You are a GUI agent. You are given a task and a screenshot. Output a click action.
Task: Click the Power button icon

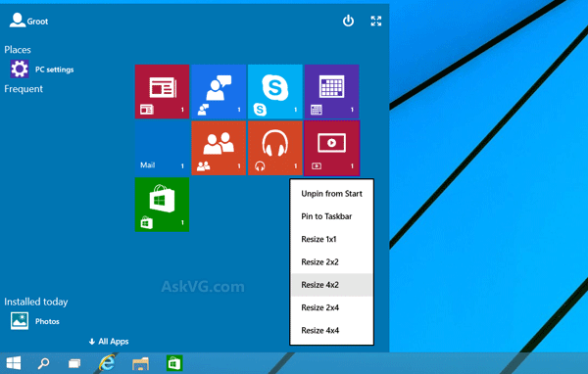click(348, 21)
